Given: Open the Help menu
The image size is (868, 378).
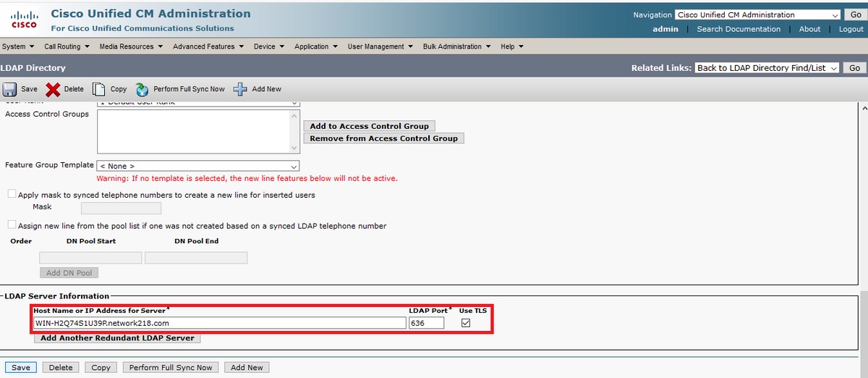Looking at the screenshot, I should (x=512, y=46).
